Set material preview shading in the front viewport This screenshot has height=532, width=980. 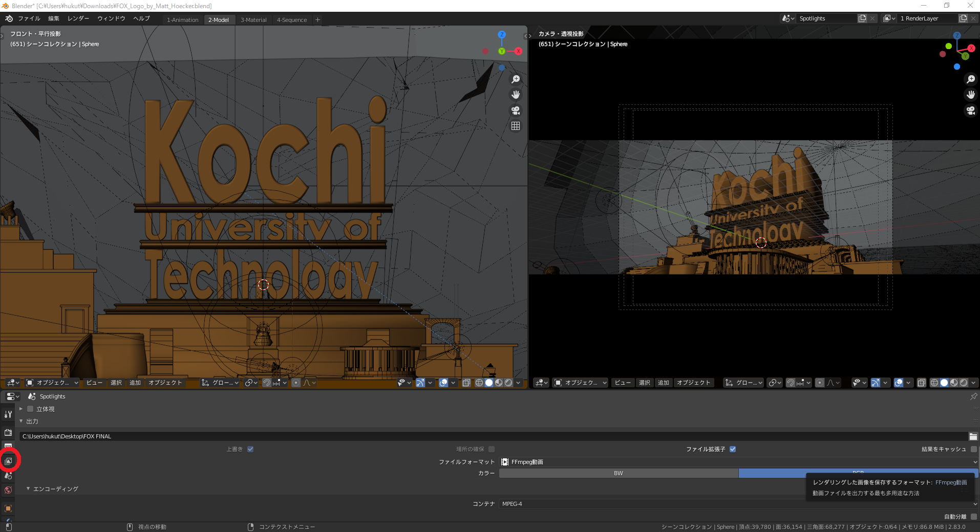click(x=499, y=383)
